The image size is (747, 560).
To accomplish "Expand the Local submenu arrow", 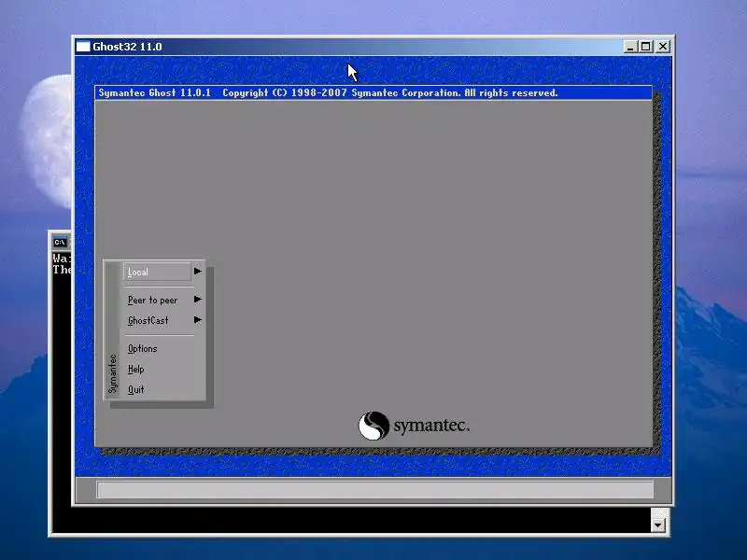I will (x=198, y=272).
